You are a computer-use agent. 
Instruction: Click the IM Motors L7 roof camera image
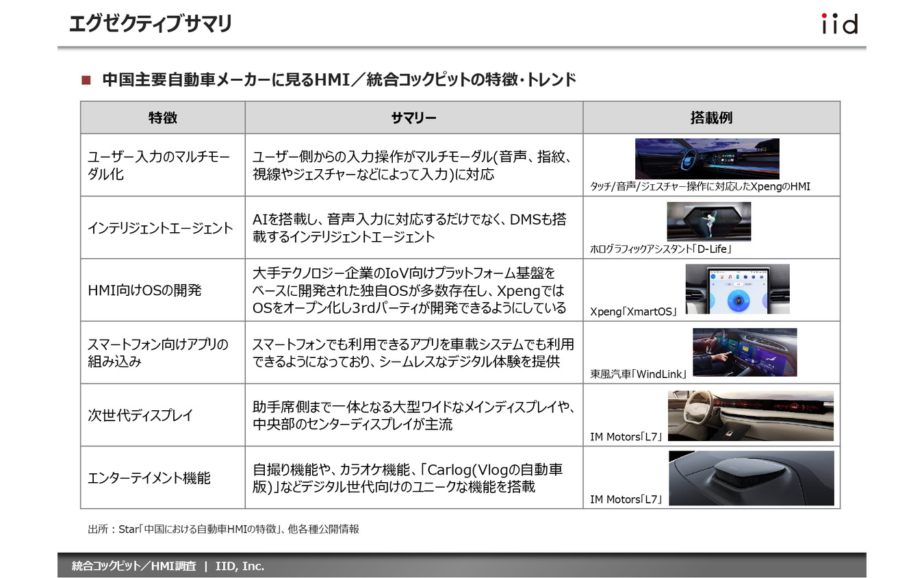tap(752, 478)
